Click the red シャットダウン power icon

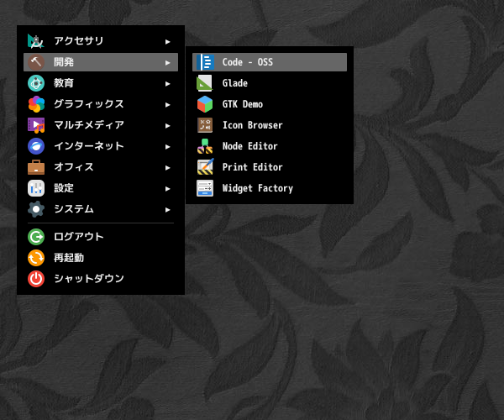point(36,279)
